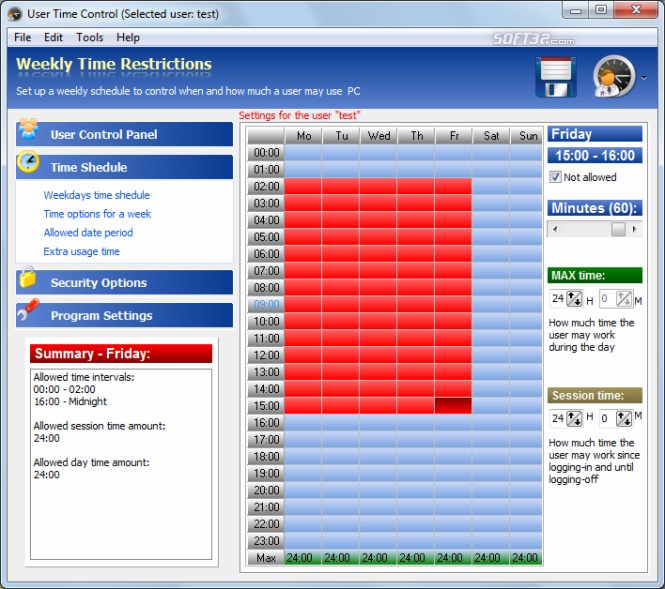Open Extra usage time link
Image resolution: width=665 pixels, height=589 pixels.
point(81,251)
